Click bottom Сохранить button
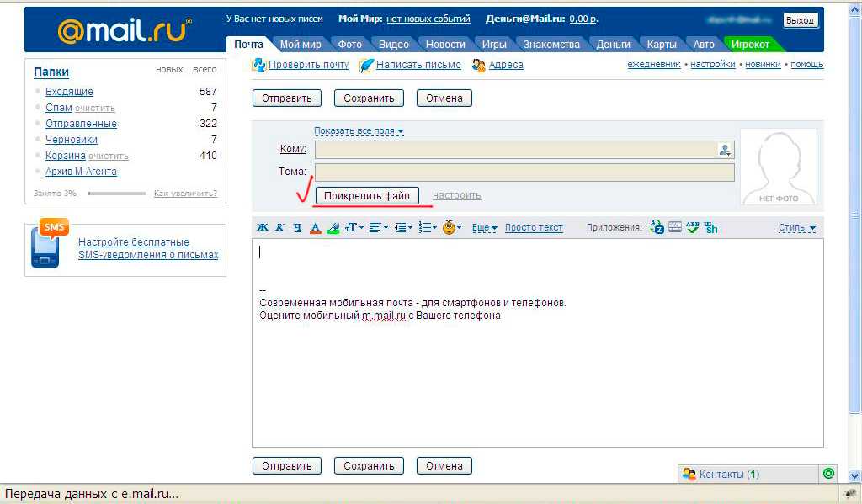 point(369,466)
